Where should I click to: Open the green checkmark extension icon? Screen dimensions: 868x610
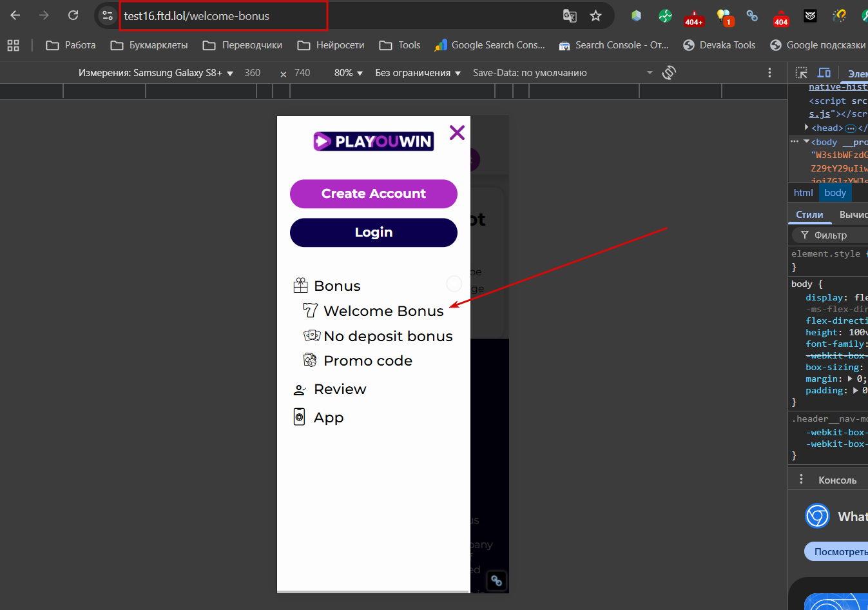coord(665,15)
